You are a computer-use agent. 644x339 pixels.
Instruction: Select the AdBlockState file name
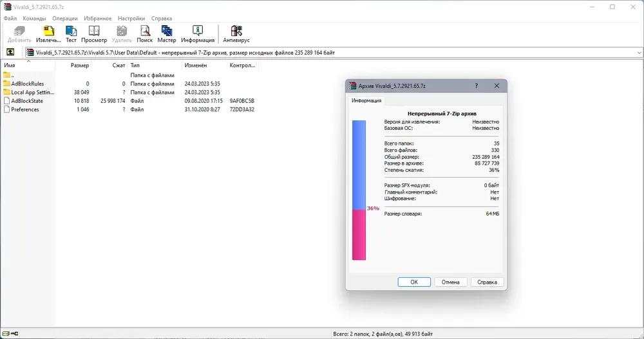click(x=27, y=101)
